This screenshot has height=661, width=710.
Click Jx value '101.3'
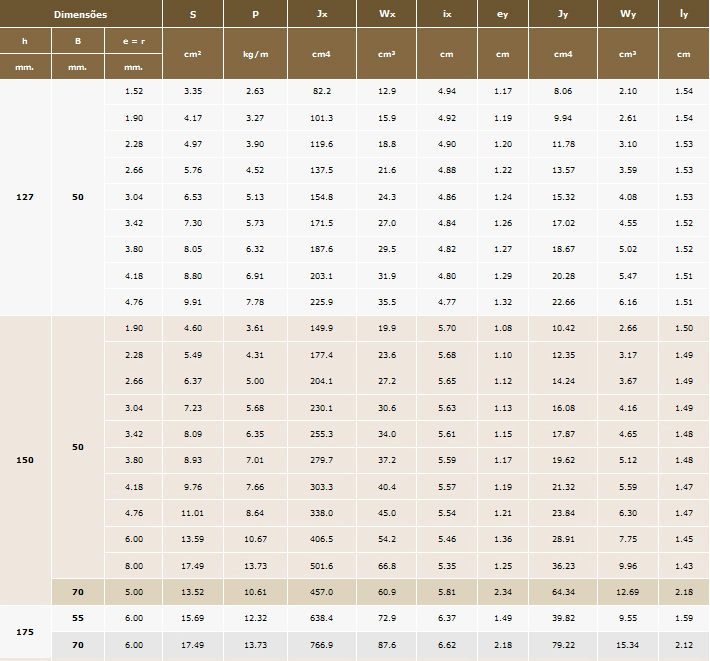pyautogui.click(x=322, y=118)
